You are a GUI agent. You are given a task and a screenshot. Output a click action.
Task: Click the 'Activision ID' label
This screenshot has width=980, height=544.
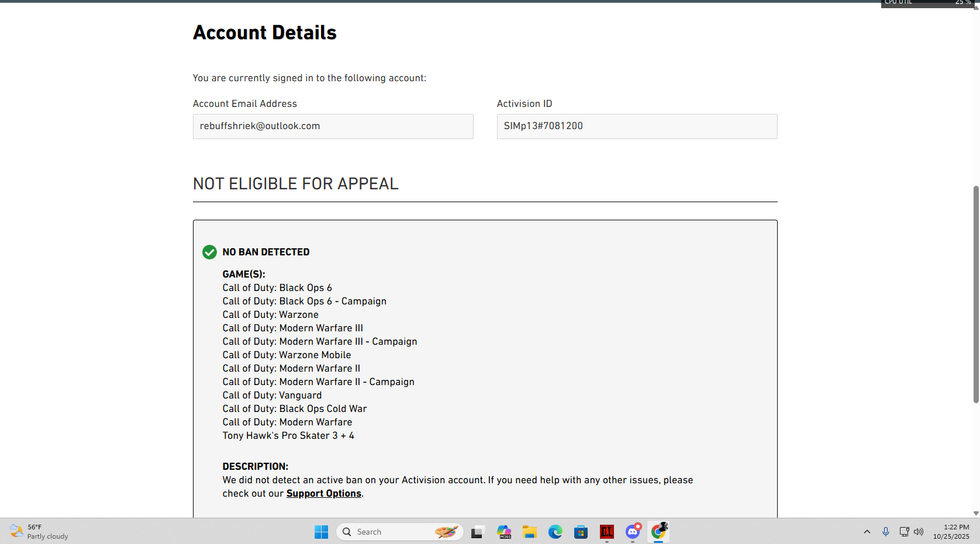pyautogui.click(x=524, y=103)
